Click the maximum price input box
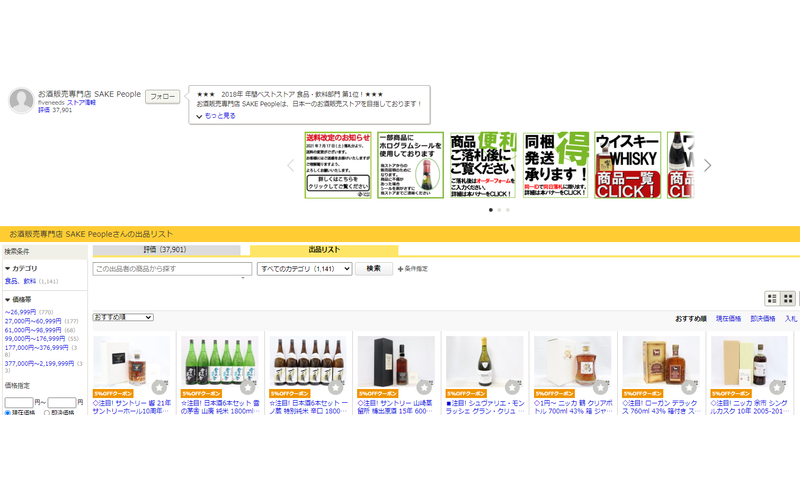 pyautogui.click(x=62, y=403)
